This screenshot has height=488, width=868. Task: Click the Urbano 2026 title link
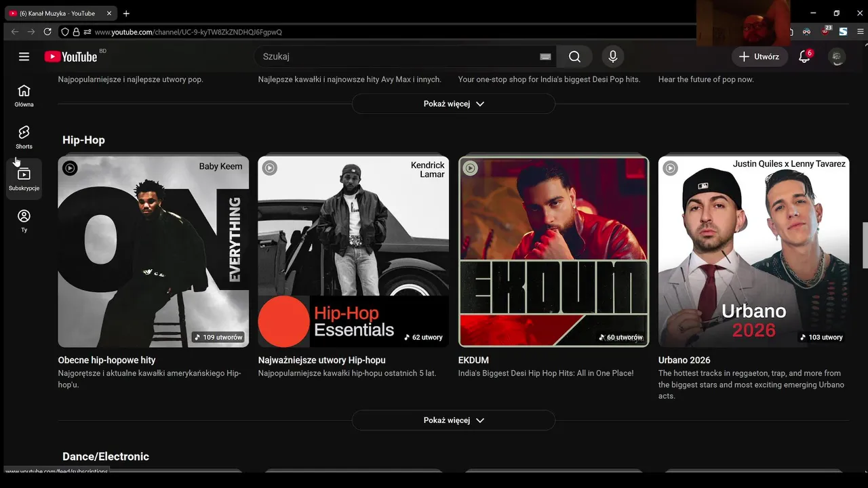tap(684, 360)
